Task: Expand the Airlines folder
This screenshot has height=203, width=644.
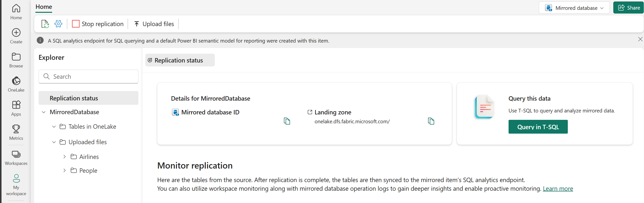Action: pyautogui.click(x=64, y=157)
